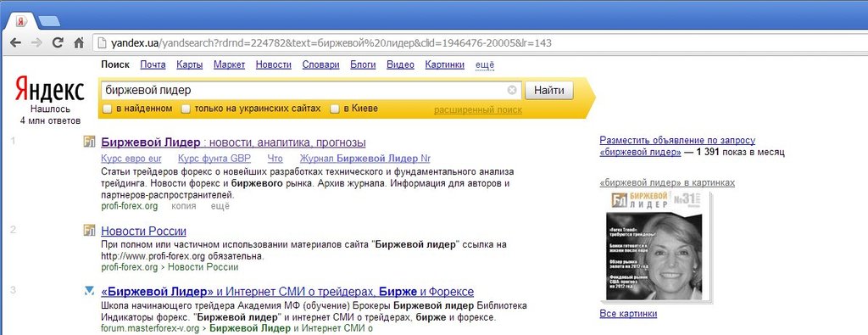Click blue triangle favicon of third result

89,291
